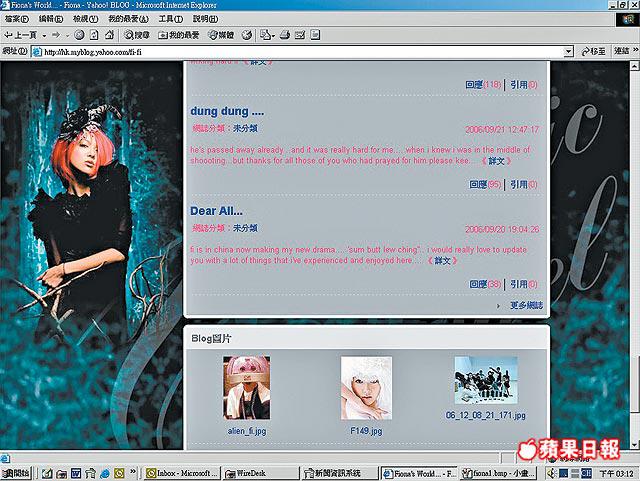Open the 開始 Start button
Image resolution: width=640 pixels, height=481 pixels.
click(16, 474)
